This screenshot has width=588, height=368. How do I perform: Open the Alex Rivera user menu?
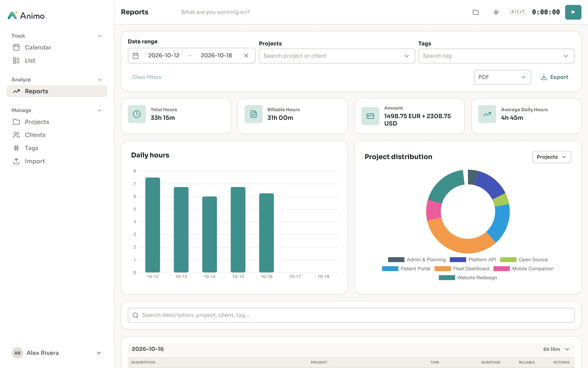(x=57, y=353)
